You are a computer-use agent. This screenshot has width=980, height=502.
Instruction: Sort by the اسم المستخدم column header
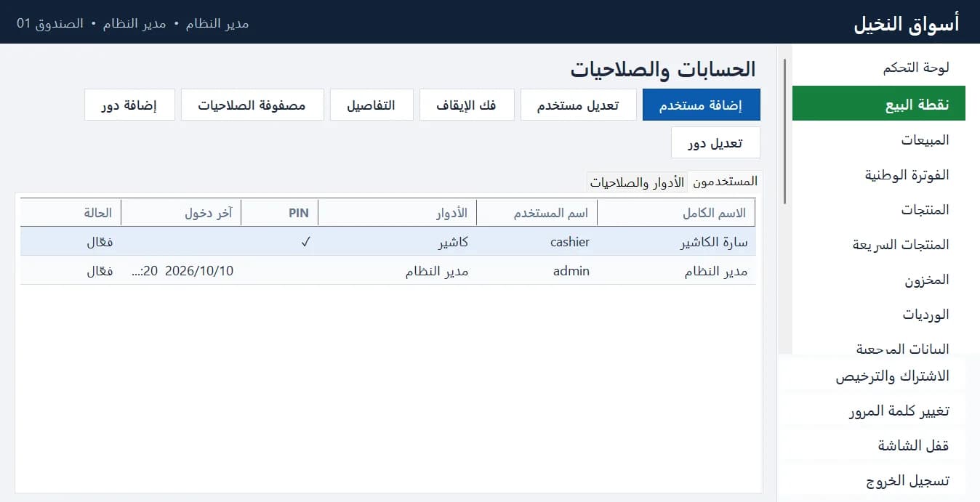(x=537, y=213)
